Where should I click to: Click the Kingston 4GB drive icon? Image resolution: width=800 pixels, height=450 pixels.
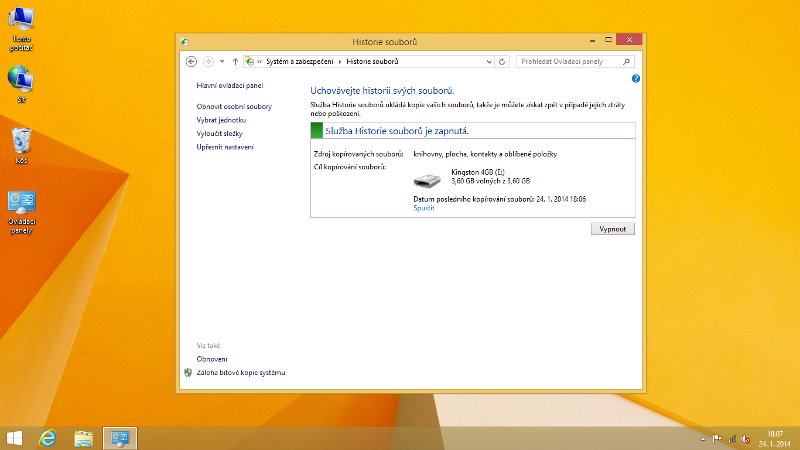click(x=427, y=181)
